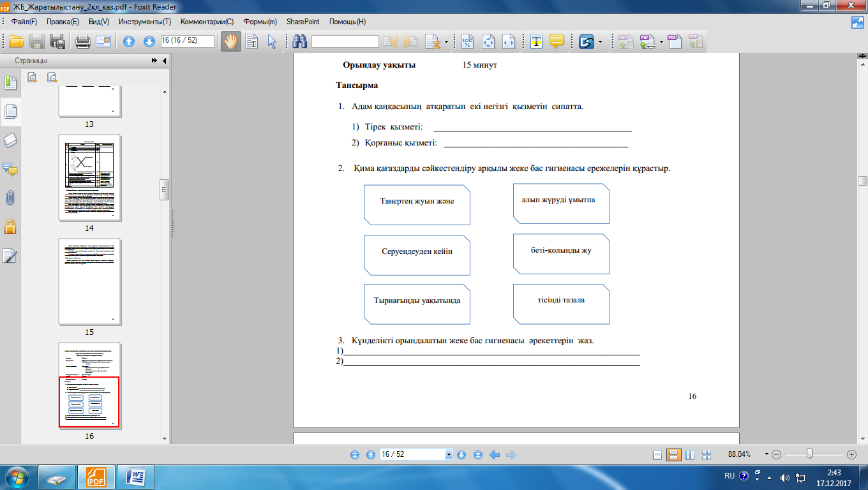Open the Layers panel sidebar icon
The height and width of the screenshot is (490, 868).
point(10,140)
